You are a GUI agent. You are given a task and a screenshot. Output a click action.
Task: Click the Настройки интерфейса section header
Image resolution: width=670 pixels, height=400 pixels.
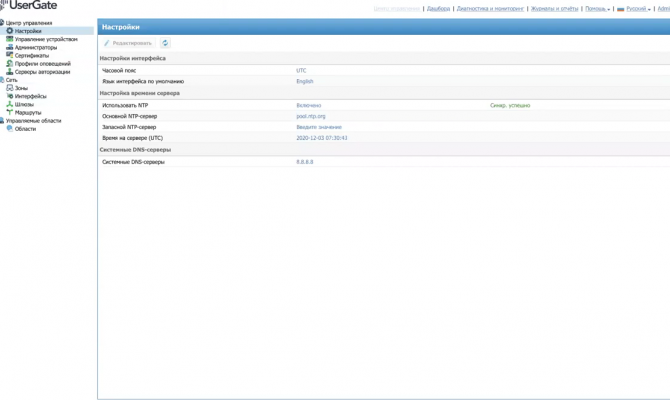(132, 58)
